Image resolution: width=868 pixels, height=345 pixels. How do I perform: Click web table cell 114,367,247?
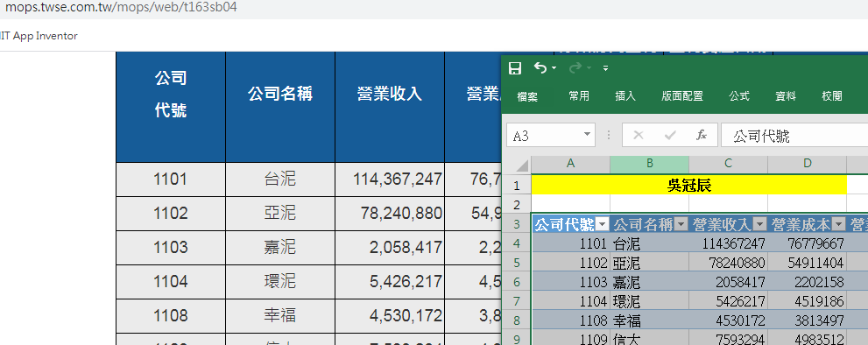pyautogui.click(x=390, y=179)
